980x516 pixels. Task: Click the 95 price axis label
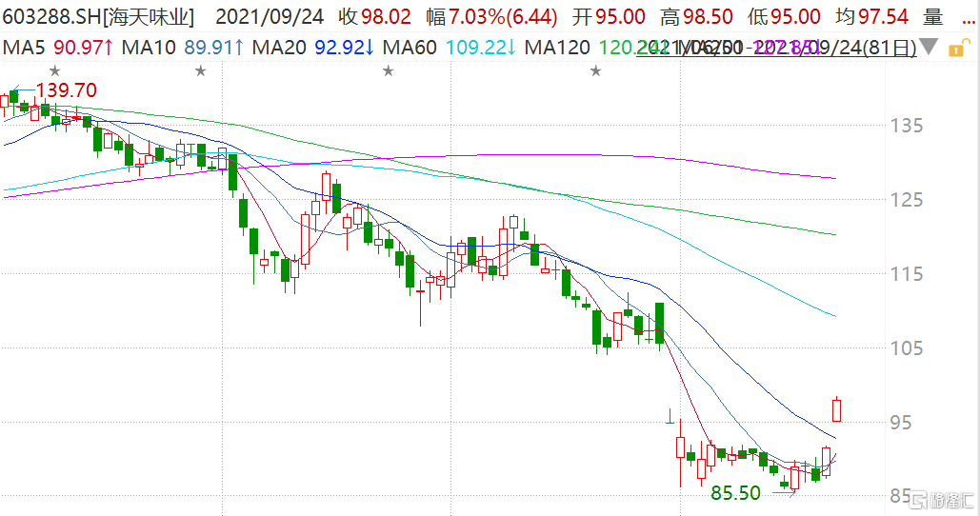coord(901,423)
